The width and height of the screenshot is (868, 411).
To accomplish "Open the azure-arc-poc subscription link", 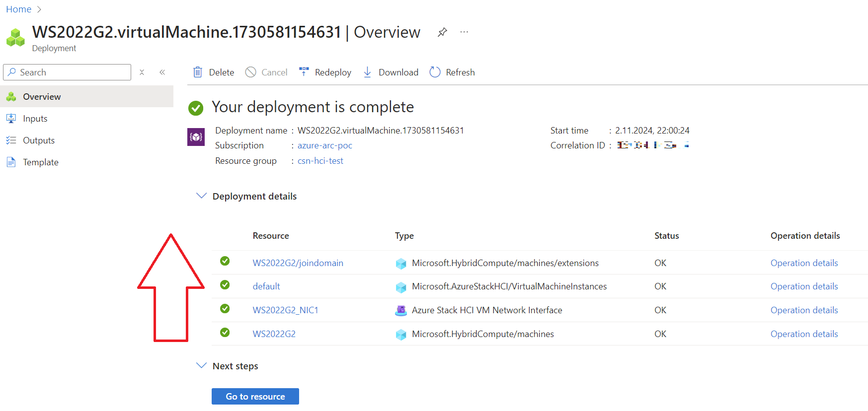I will click(325, 145).
